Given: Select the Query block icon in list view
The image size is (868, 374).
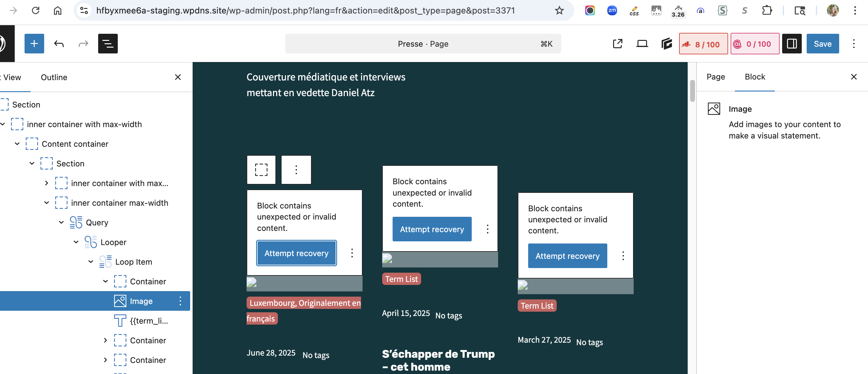Looking at the screenshot, I should (76, 222).
